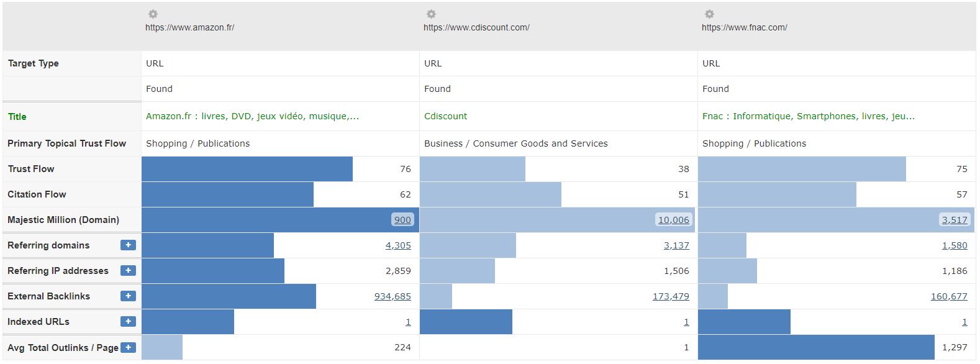Open the Cdiscount title link
980x364 pixels.
(445, 116)
